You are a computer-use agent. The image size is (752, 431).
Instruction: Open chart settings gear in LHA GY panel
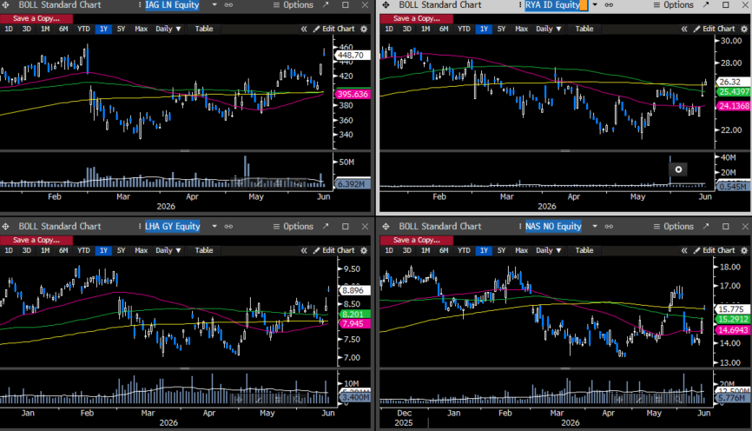tap(364, 250)
